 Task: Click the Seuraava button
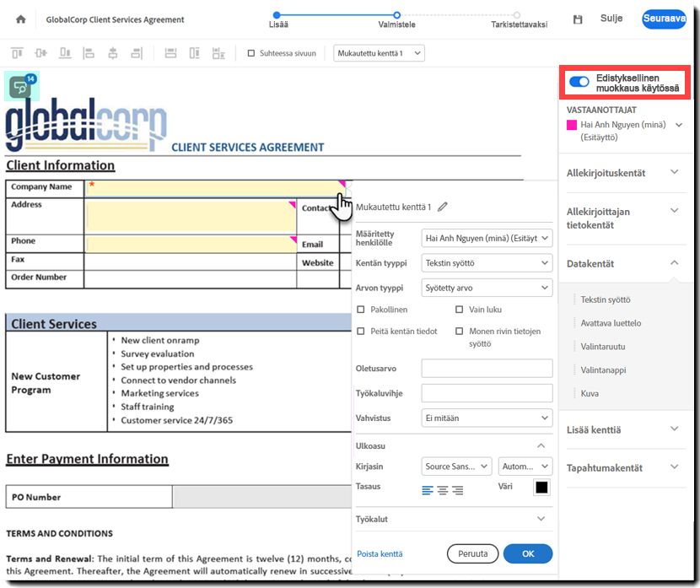(x=664, y=19)
